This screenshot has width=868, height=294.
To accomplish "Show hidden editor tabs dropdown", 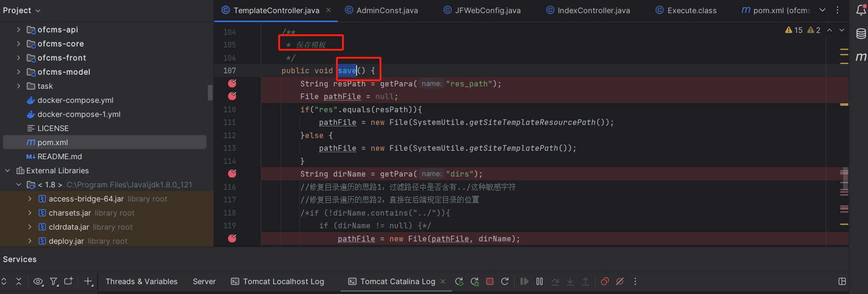I will coord(822,10).
